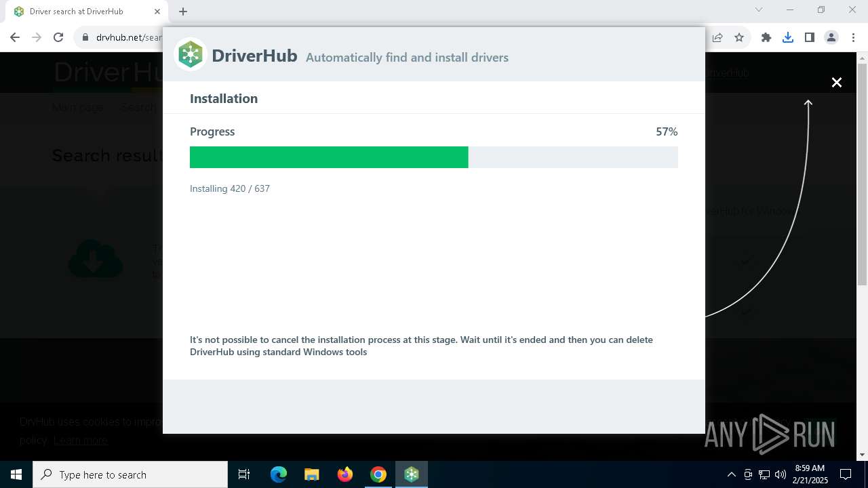Go forward in Chrome
868x488 pixels.
[x=37, y=37]
